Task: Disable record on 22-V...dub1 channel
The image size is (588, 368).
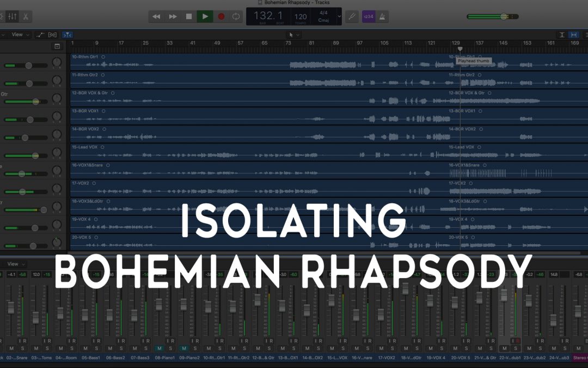Action: pos(518,341)
